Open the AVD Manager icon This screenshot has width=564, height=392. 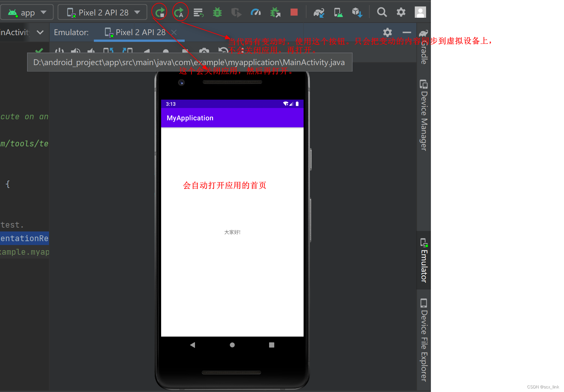pos(338,13)
